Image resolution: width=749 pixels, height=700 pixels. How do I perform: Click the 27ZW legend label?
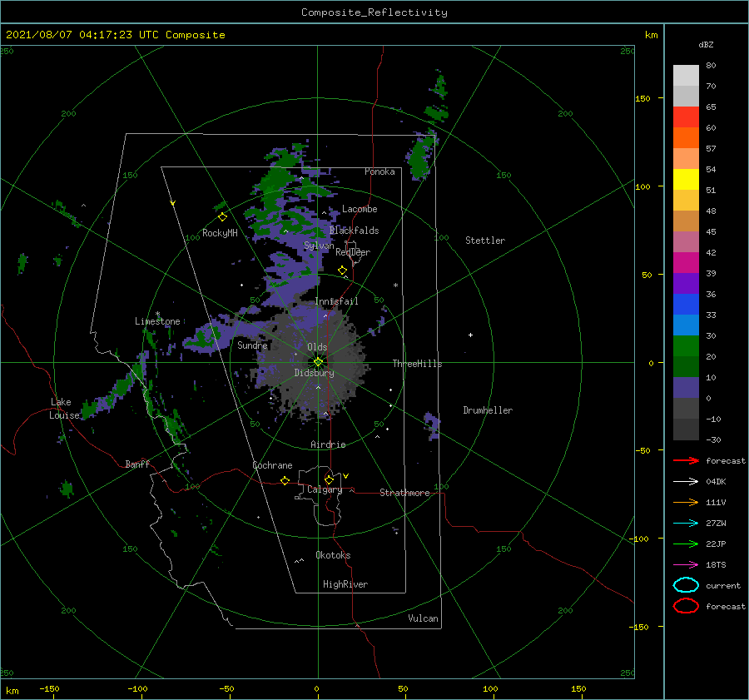click(716, 524)
